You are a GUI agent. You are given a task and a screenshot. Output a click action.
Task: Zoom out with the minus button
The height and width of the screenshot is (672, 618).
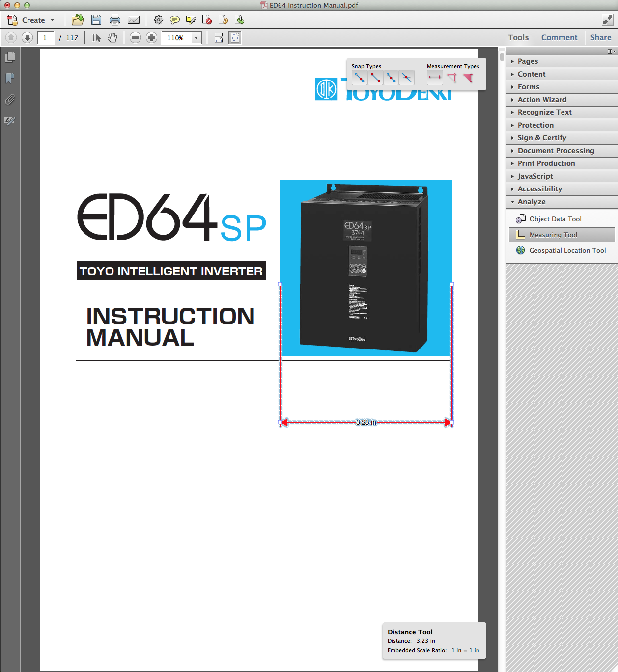click(x=136, y=38)
